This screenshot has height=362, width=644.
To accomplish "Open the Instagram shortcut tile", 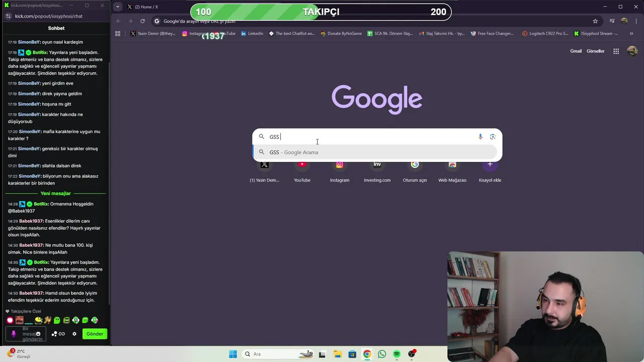I will coord(340,171).
